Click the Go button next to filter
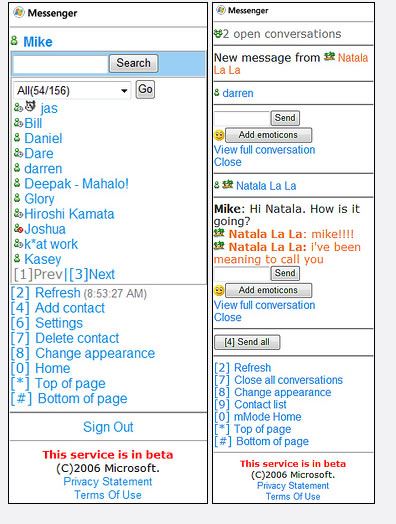 click(145, 89)
